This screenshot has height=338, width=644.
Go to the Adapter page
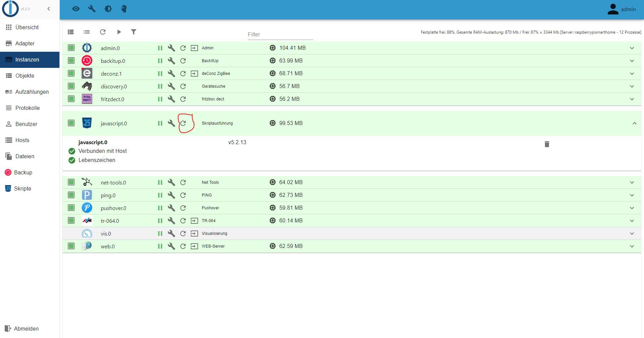pos(30,43)
